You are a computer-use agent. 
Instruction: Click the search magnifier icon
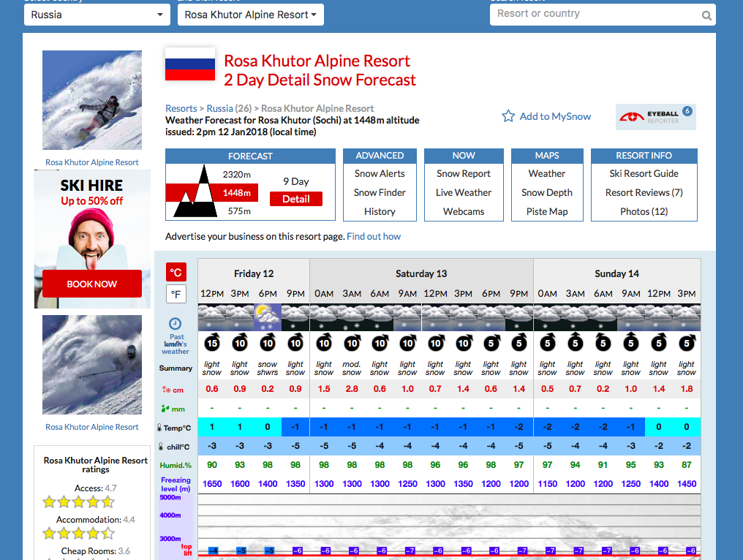point(706,15)
